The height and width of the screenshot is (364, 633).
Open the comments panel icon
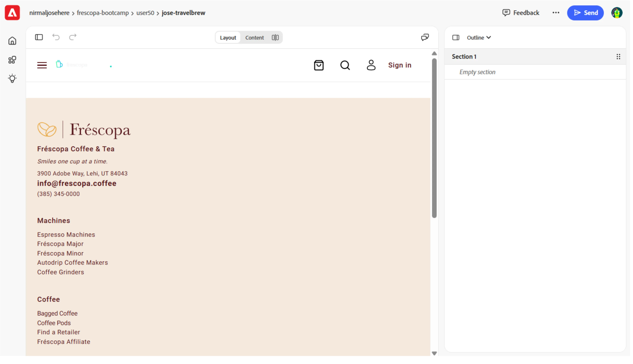click(x=425, y=37)
